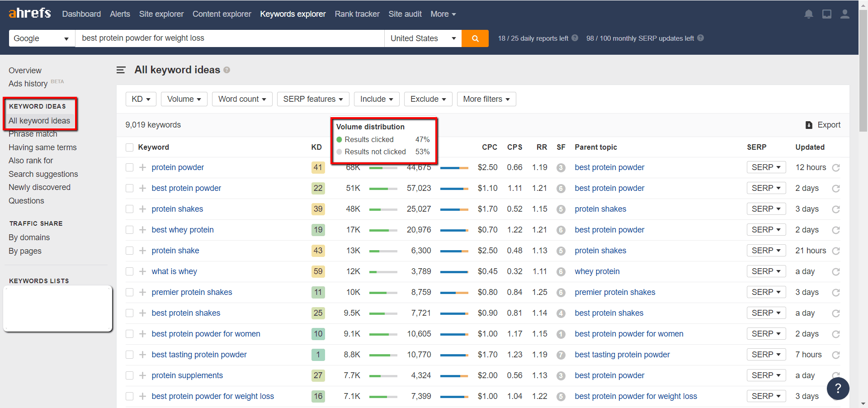Screen dimensions: 868x408
Task: Click the Ahrefs logo
Action: click(30, 13)
